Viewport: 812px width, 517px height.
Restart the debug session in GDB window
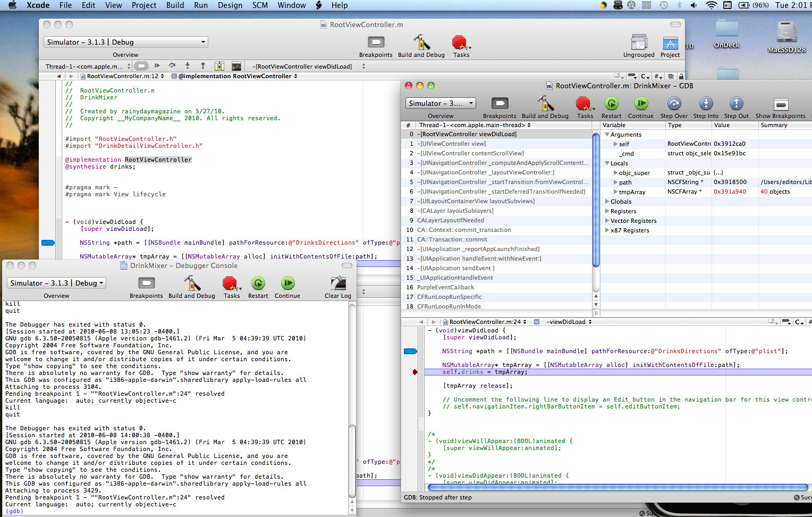click(611, 104)
